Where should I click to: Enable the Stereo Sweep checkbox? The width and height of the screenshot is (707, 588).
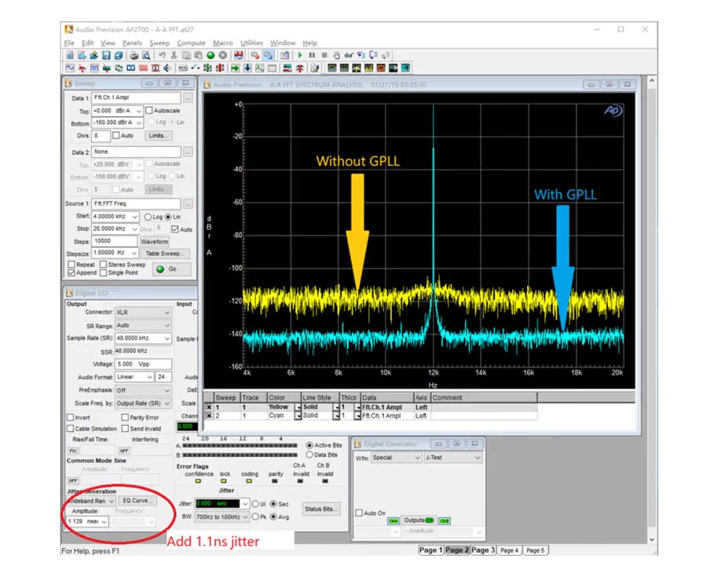tap(103, 265)
